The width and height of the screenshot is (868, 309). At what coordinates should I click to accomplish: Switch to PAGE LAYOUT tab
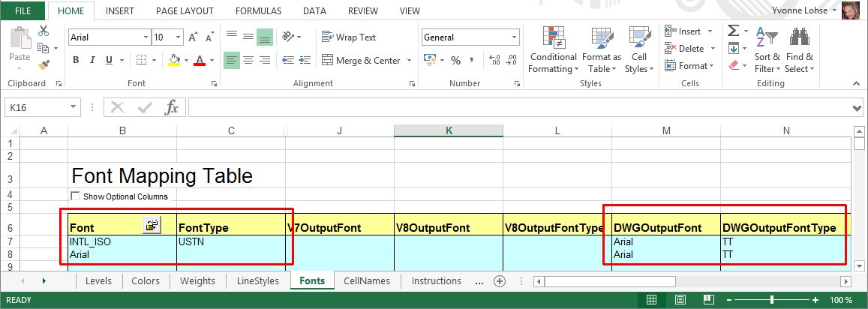185,10
